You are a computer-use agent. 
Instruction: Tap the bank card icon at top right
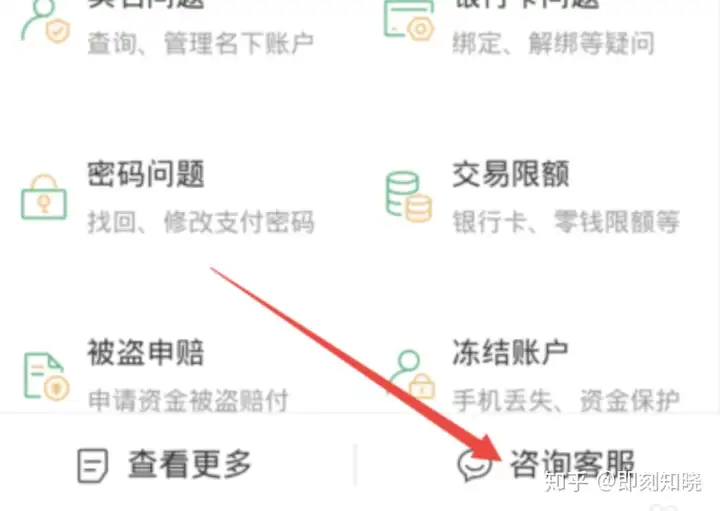tap(409, 20)
